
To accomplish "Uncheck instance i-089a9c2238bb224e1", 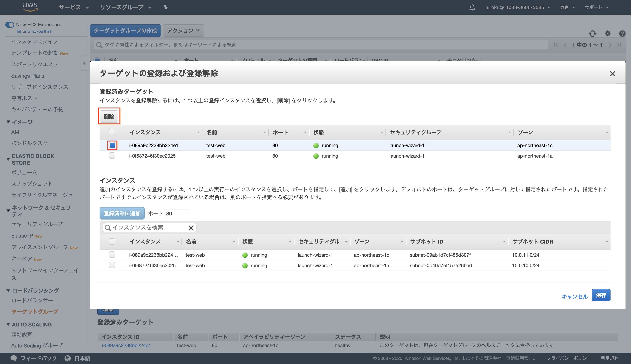I will pos(112,145).
